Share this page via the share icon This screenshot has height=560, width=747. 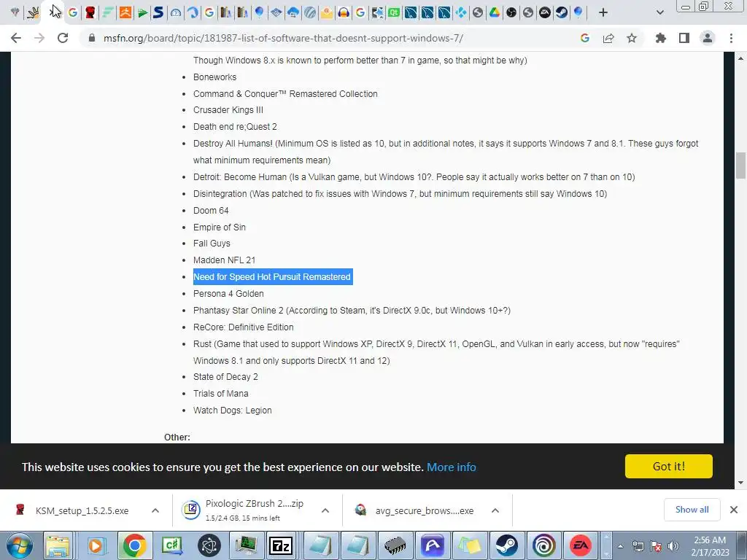[608, 38]
